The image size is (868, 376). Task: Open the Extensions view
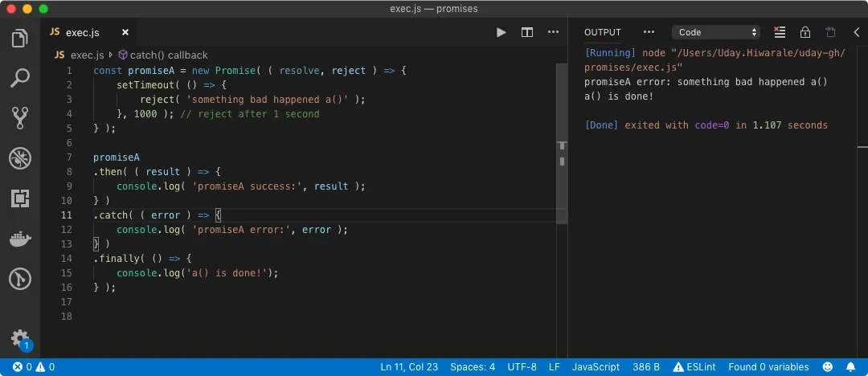[x=20, y=198]
